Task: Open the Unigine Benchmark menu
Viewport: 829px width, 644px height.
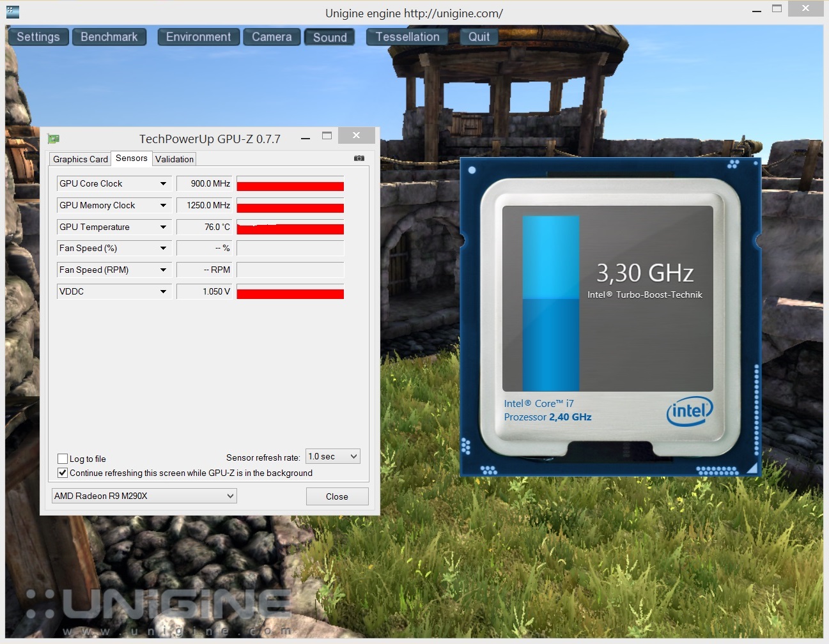Action: click(109, 37)
